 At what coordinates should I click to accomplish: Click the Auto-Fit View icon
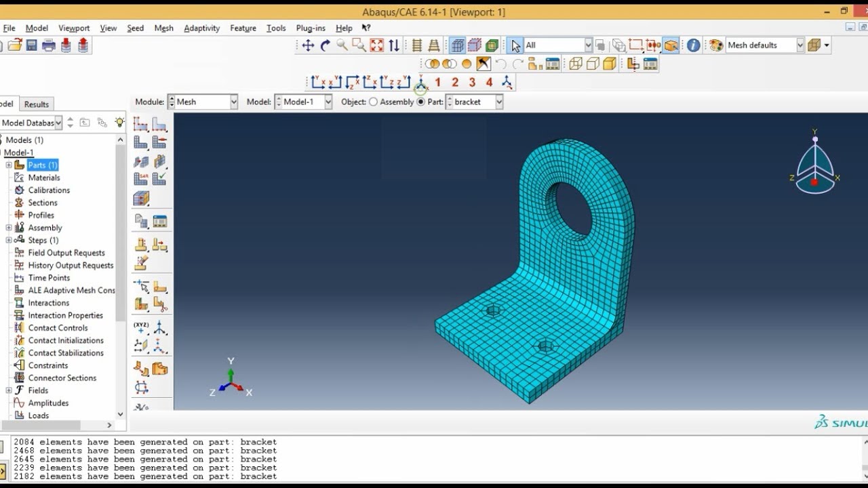point(376,45)
